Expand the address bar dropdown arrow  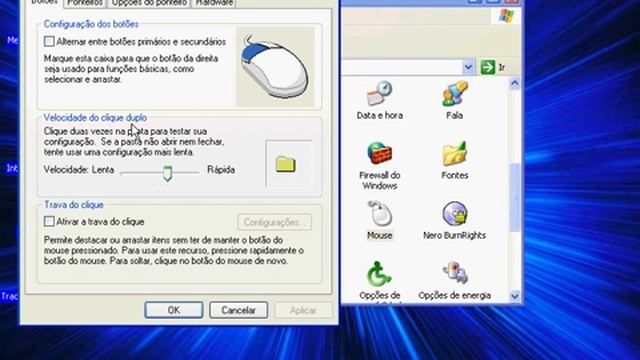tap(468, 67)
